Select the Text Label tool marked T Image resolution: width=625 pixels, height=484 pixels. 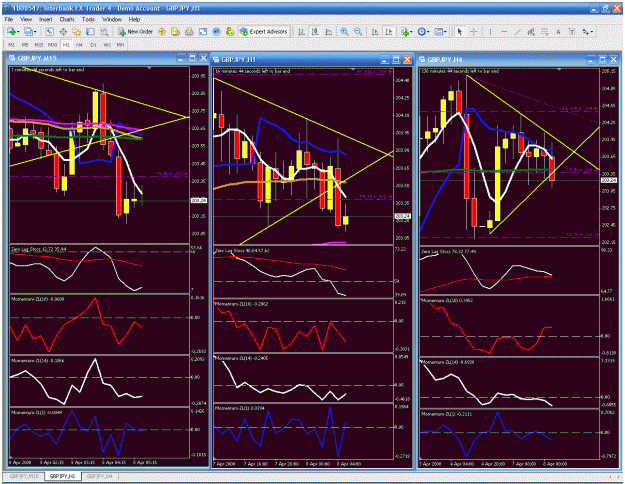tap(572, 31)
